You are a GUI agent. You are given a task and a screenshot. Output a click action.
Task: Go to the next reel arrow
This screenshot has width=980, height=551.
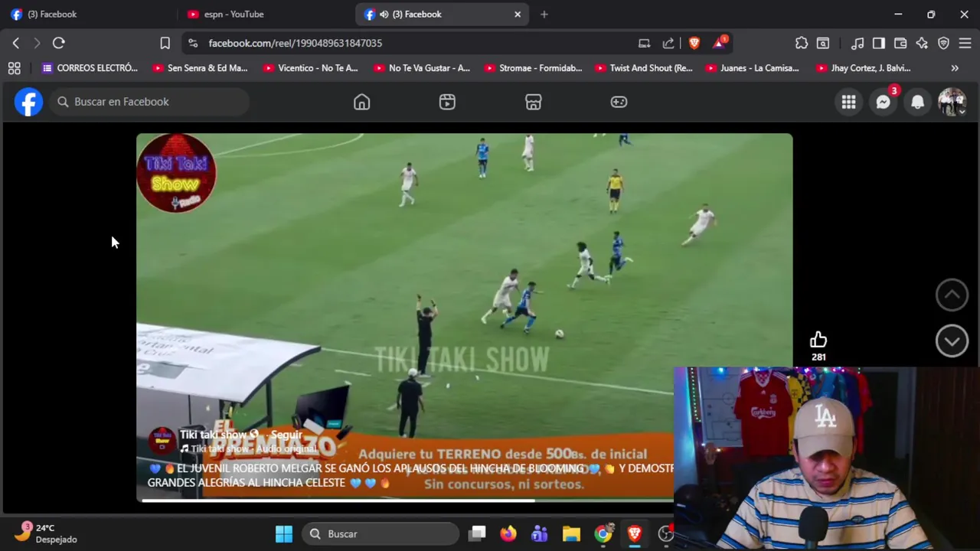pos(952,341)
